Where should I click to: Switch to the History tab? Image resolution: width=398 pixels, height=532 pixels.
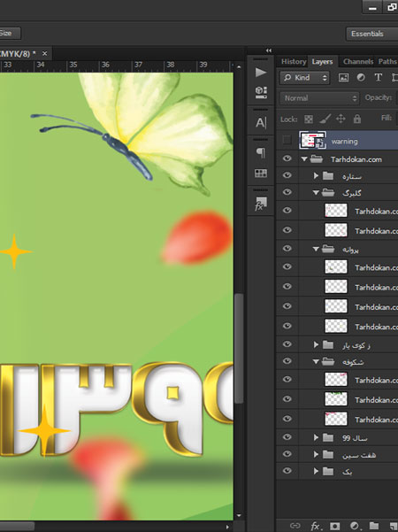coord(294,61)
